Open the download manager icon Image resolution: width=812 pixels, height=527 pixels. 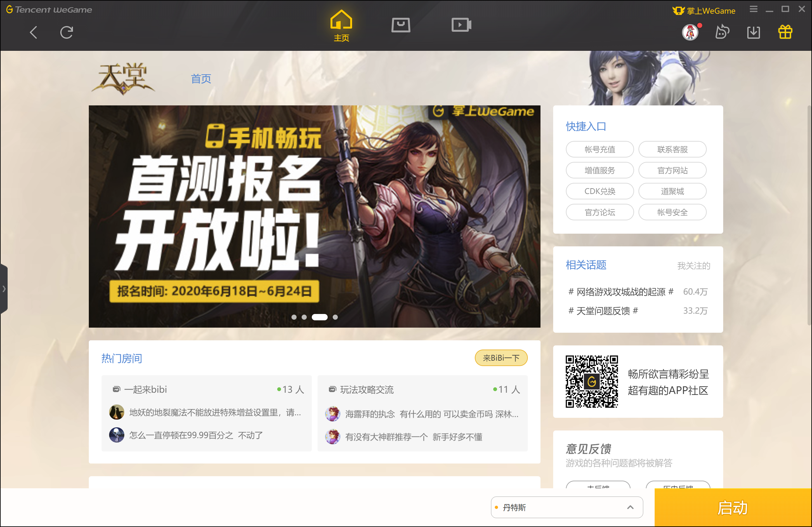tap(753, 32)
